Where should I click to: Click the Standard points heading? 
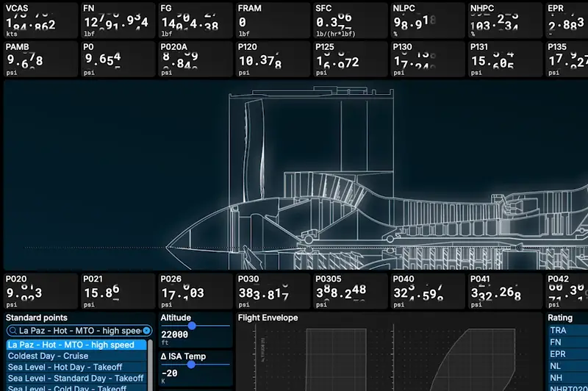[x=36, y=318]
